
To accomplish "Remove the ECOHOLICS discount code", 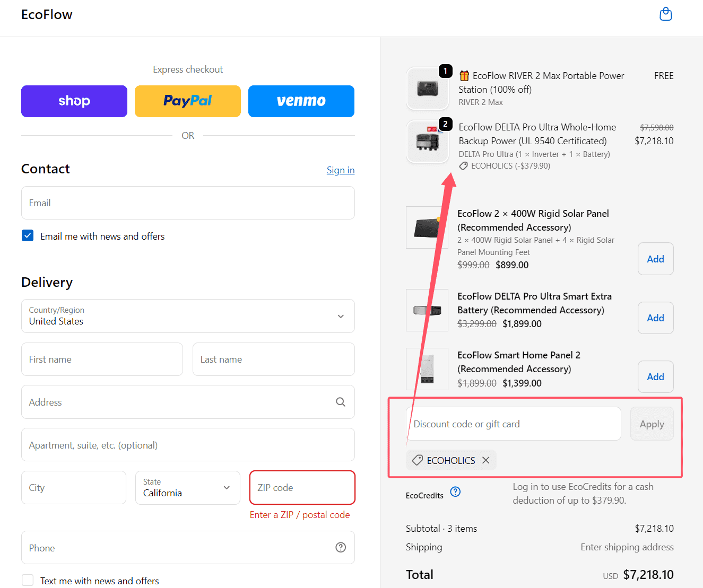I will (485, 460).
